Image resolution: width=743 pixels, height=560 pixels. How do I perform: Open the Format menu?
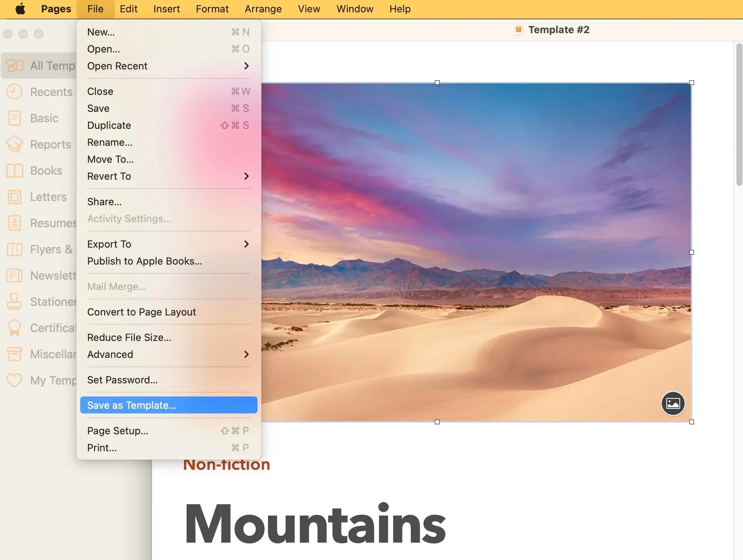click(212, 9)
